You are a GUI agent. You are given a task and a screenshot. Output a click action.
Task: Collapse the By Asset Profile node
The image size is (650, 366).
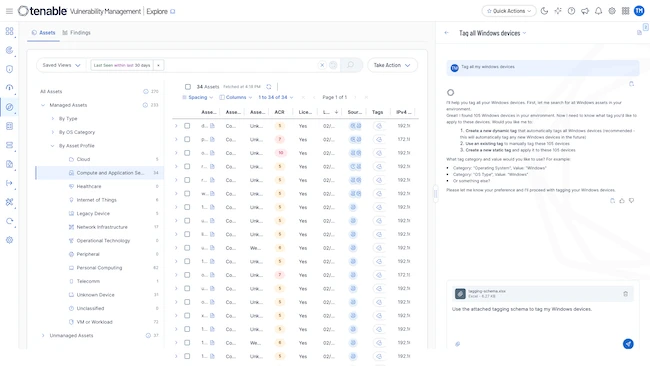pyautogui.click(x=52, y=146)
